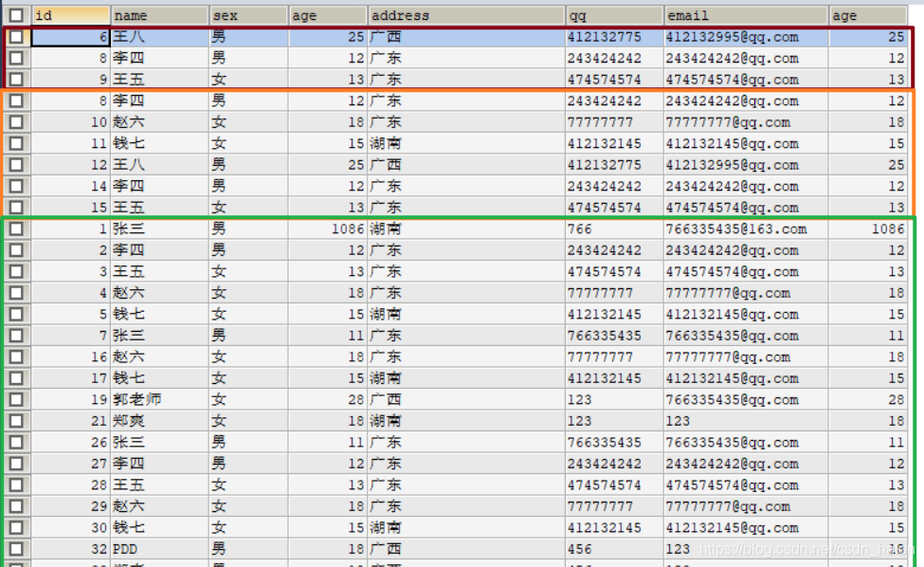The height and width of the screenshot is (567, 924).
Task: Select the address column header
Action: pyautogui.click(x=466, y=15)
